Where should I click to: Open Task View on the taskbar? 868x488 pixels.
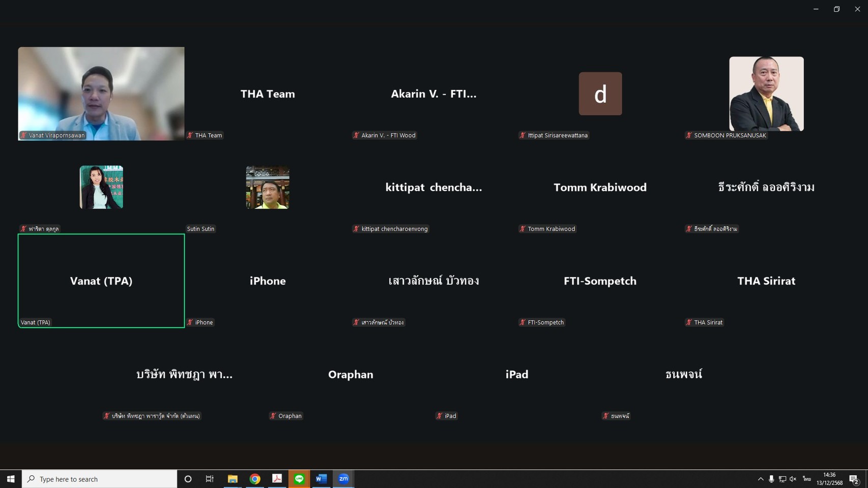pos(210,479)
